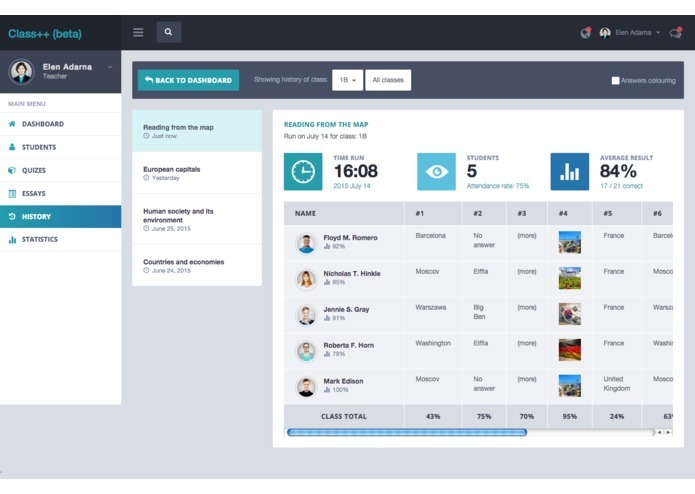Expand (more) answer for Floyd M. Romero
The width and height of the screenshot is (695, 494).
point(527,236)
